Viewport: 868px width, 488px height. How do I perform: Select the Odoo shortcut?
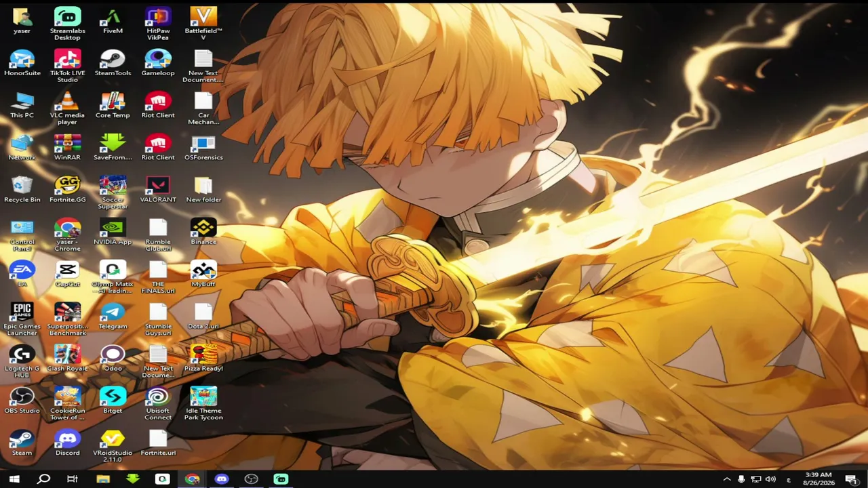click(113, 357)
